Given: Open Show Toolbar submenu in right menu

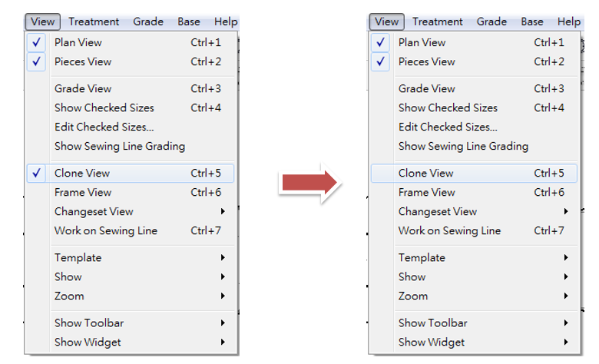Looking at the screenshot, I should [432, 323].
